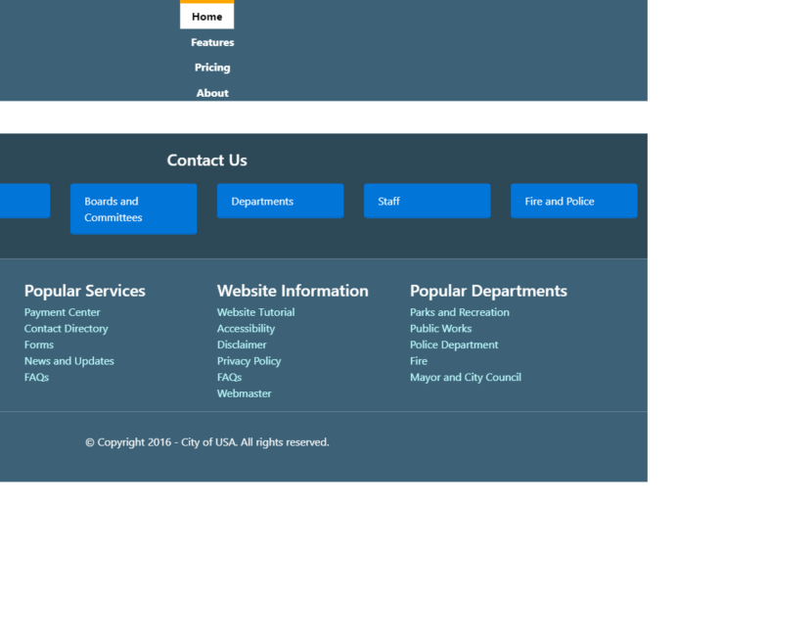
Task: Open the Home menu item
Action: [x=206, y=17]
